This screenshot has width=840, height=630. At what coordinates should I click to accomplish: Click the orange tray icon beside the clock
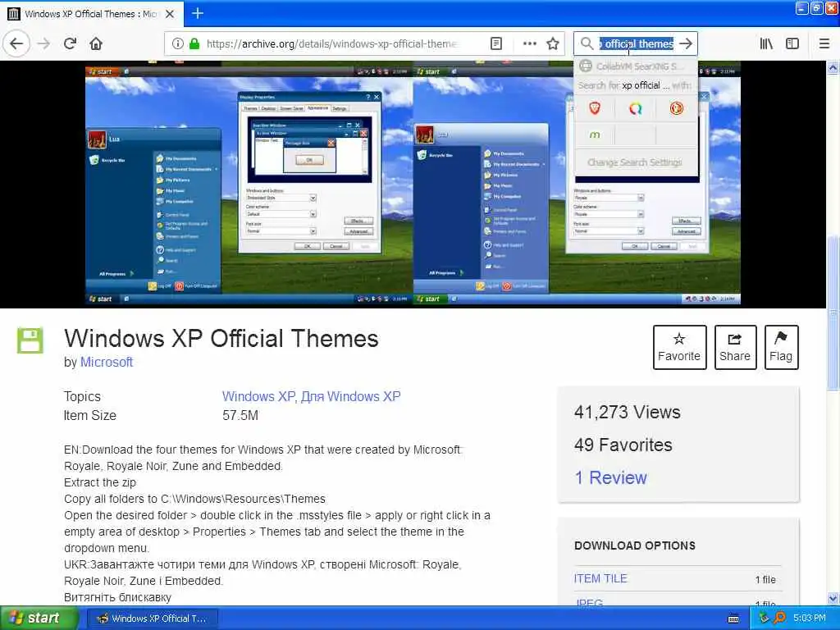779,619
